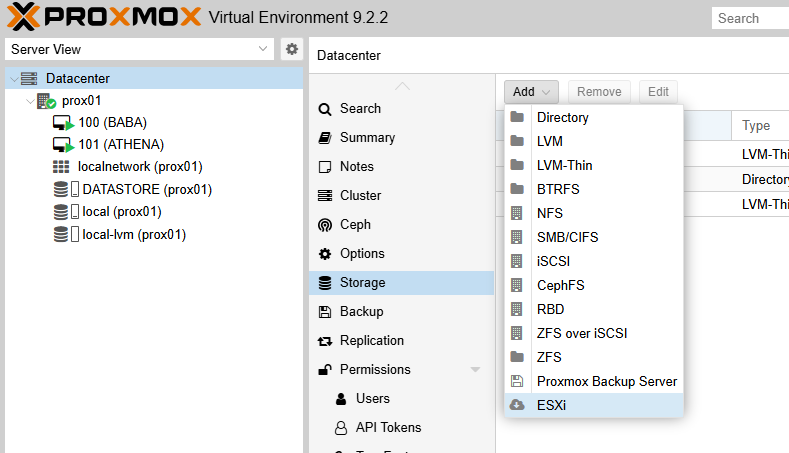Click the Options gear icon
789x453 pixels.
pyautogui.click(x=325, y=254)
